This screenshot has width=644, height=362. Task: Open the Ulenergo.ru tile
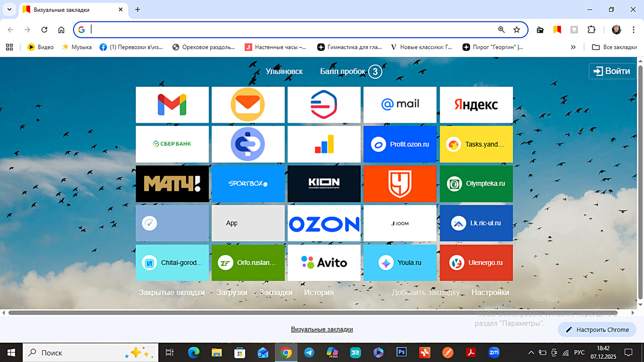476,263
